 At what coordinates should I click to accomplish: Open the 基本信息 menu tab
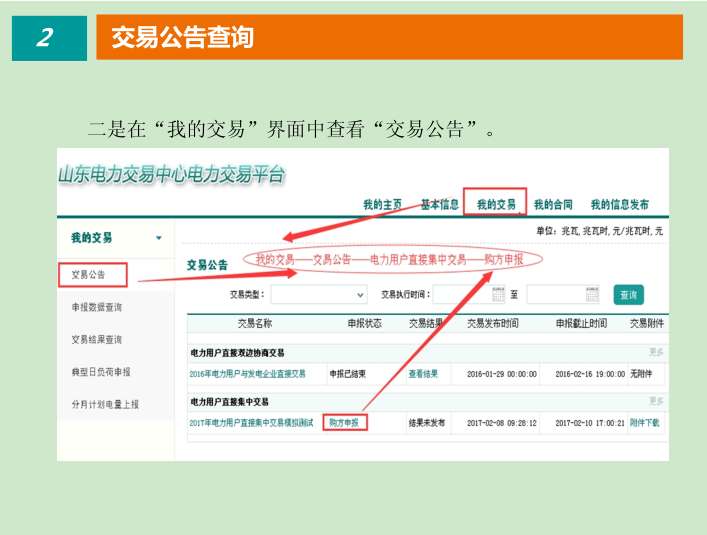coord(439,205)
